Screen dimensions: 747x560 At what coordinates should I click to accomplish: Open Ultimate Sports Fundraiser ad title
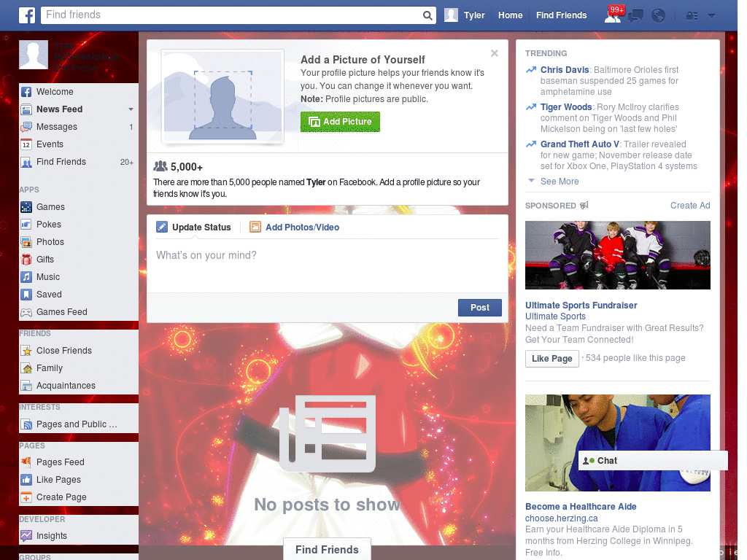[581, 306]
